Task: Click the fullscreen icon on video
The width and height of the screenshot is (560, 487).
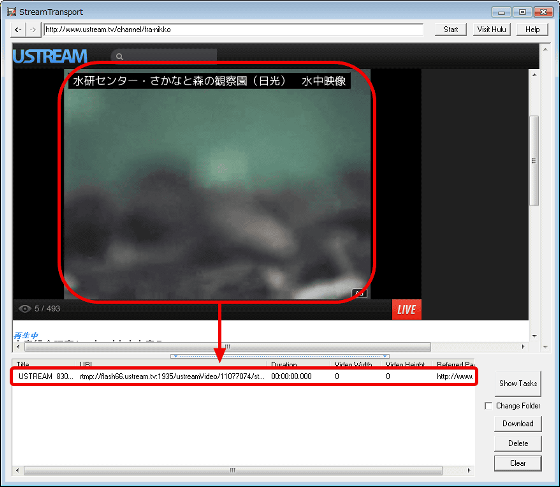Action: (359, 293)
